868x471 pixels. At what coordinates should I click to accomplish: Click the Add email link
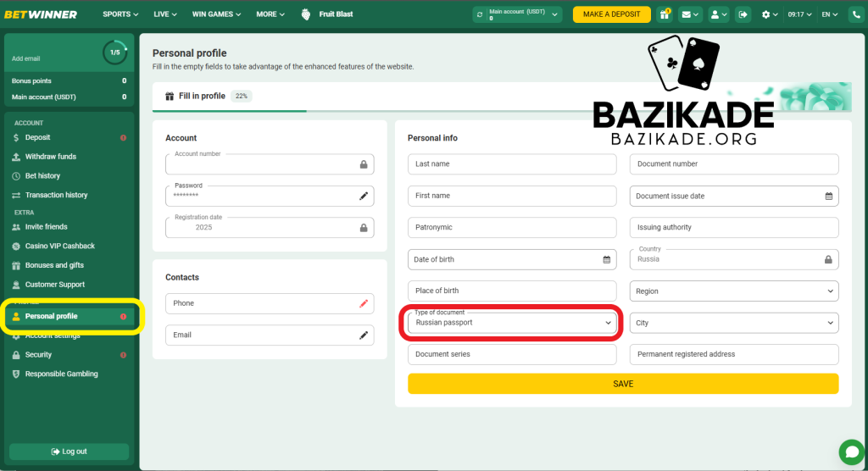point(26,58)
